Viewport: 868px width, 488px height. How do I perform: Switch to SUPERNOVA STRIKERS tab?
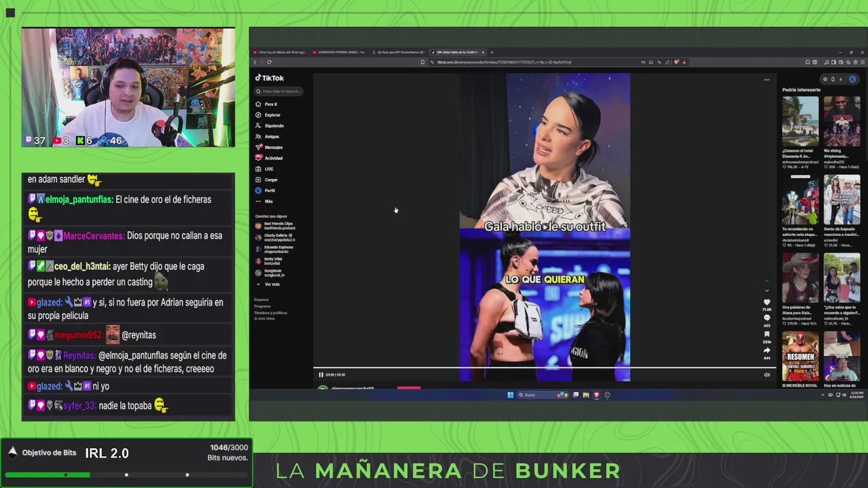(338, 52)
